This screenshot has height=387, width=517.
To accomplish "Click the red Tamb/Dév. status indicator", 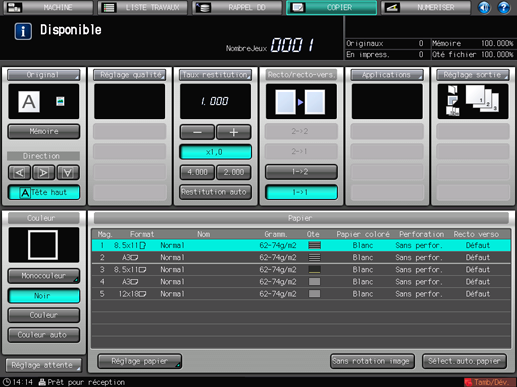I will [x=490, y=382].
